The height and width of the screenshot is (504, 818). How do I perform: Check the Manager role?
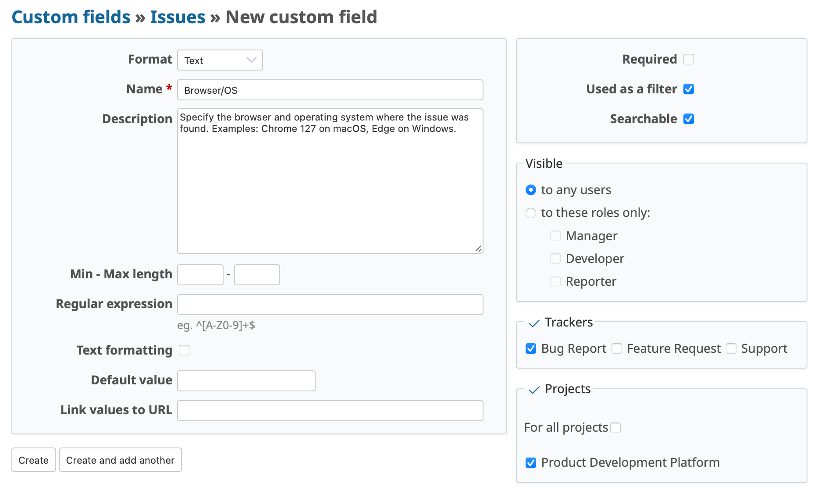pyautogui.click(x=555, y=235)
